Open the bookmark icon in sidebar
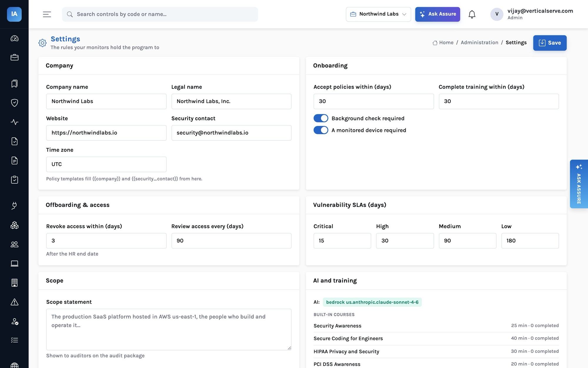Viewport: 588px width, 368px height. pyautogui.click(x=14, y=84)
